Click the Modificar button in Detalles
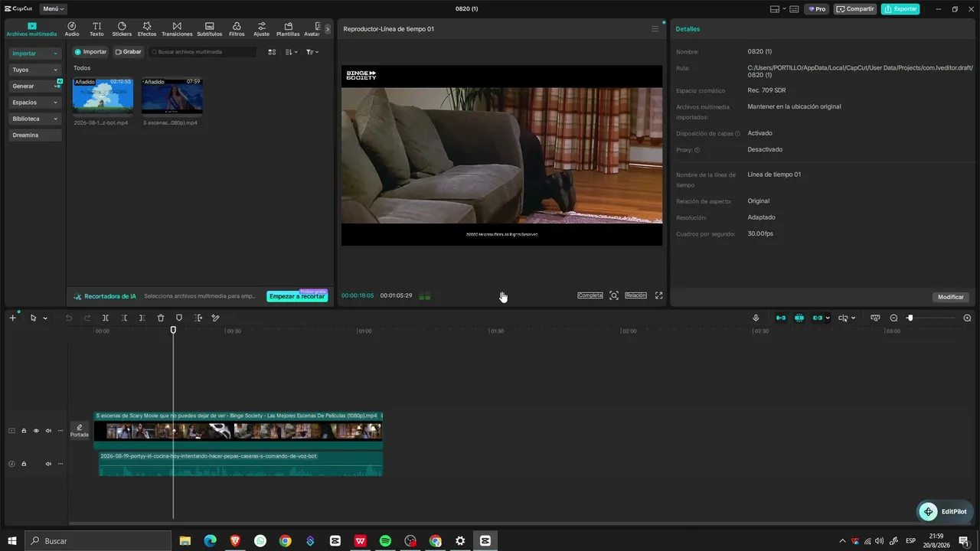Viewport: 980px width, 551px height. pos(951,297)
